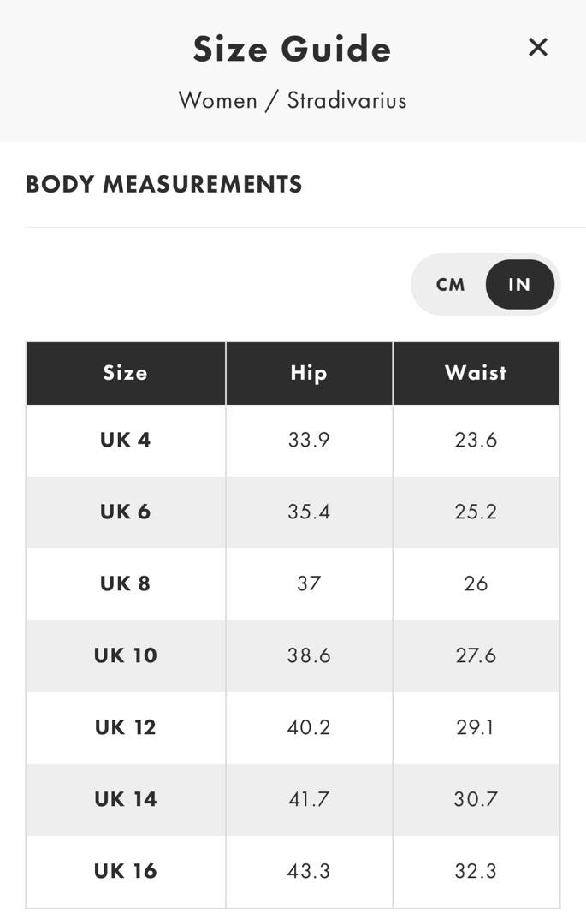
Task: Click Women / Stradivarius subtitle
Action: point(292,100)
